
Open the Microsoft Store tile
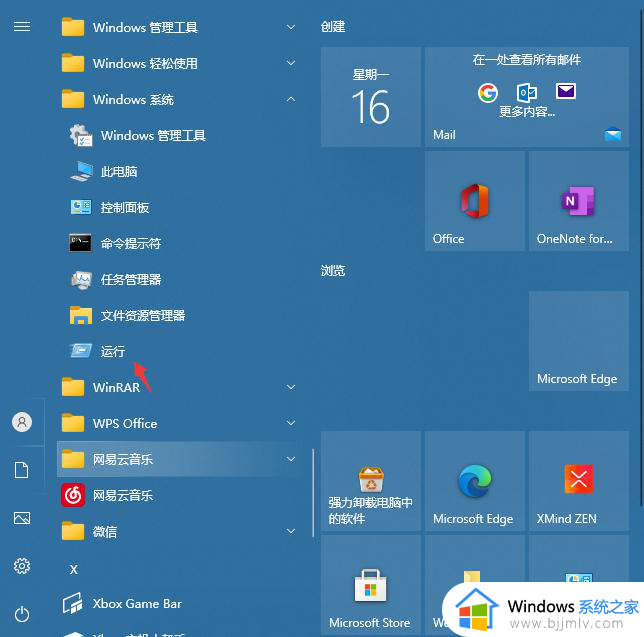(370, 585)
